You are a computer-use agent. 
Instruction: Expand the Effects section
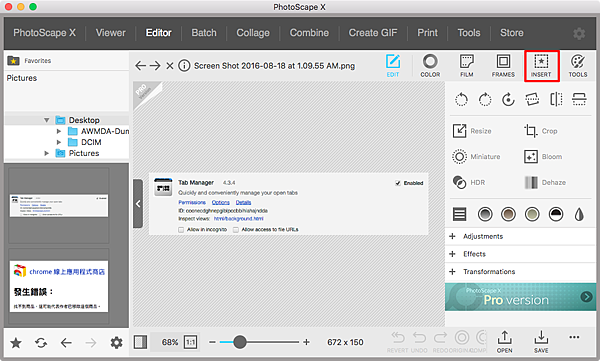pyautogui.click(x=520, y=254)
